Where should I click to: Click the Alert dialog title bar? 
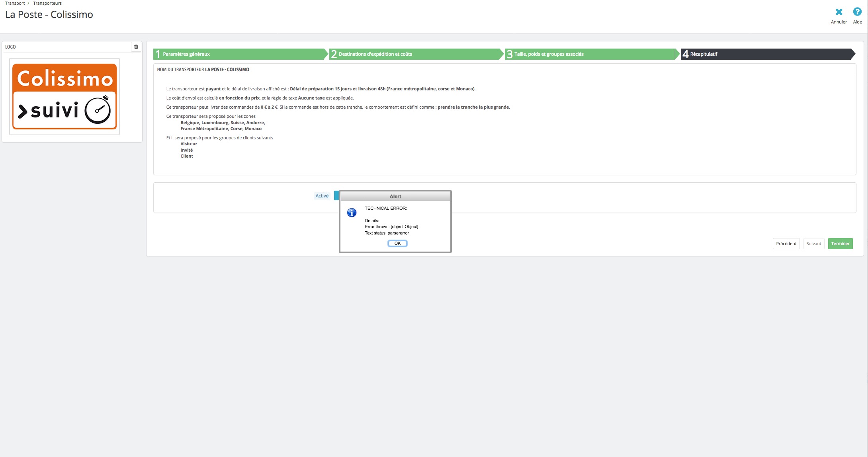click(395, 196)
